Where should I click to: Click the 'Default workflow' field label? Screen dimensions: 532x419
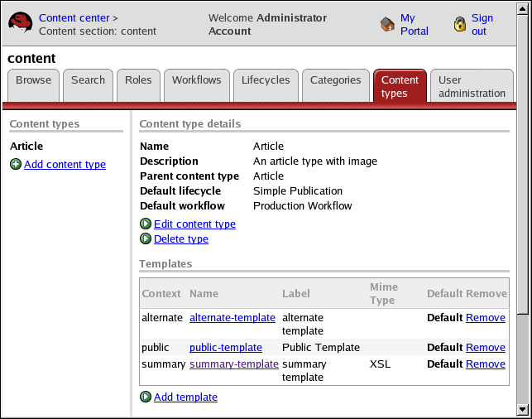click(x=182, y=205)
